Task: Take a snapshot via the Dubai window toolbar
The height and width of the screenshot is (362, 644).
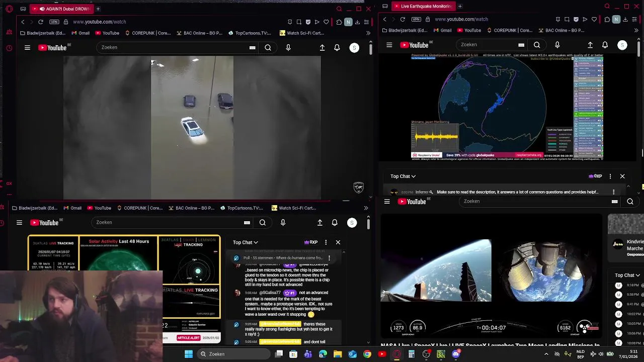Action: (299, 22)
